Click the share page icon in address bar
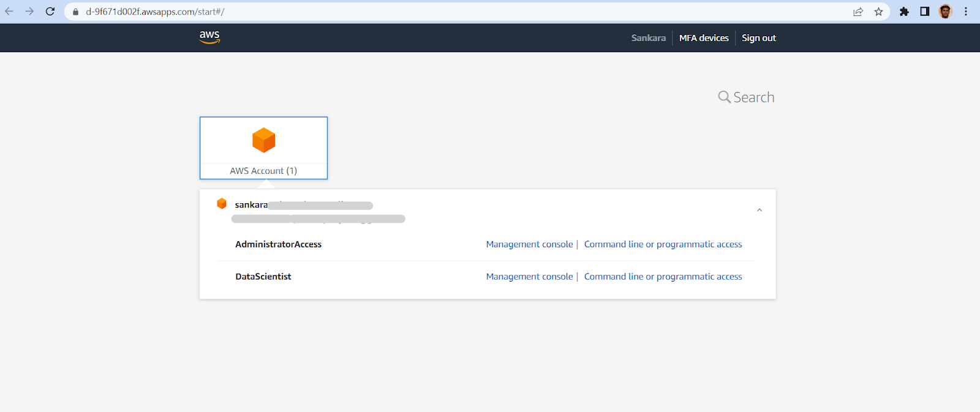Viewport: 980px width, 412px height. (858, 12)
